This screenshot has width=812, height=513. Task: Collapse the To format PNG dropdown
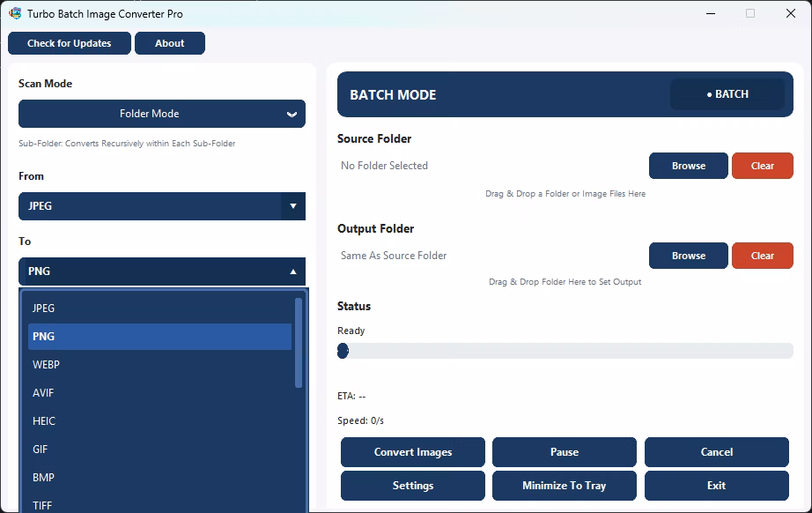(162, 271)
